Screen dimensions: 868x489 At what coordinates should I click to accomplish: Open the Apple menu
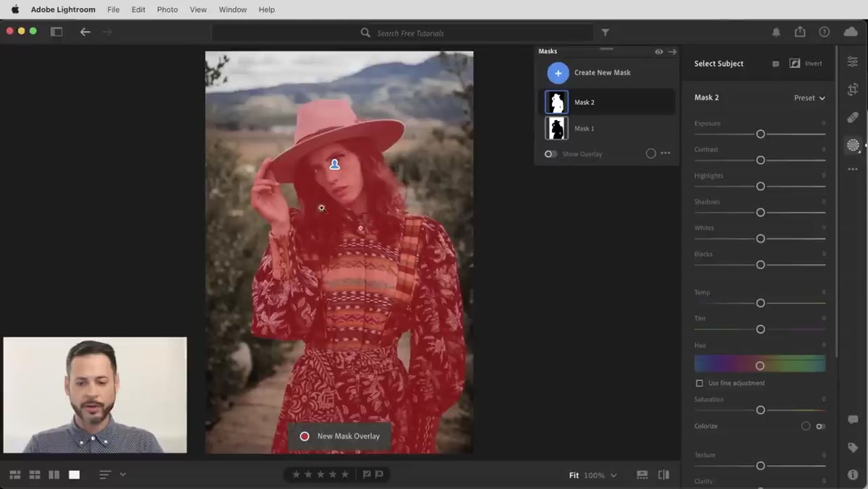click(x=15, y=9)
